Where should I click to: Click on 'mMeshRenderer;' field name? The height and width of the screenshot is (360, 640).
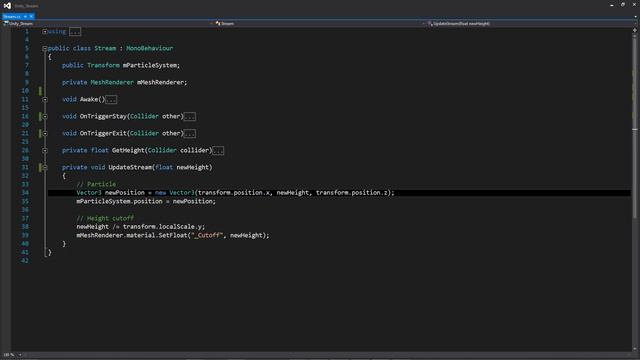click(x=162, y=82)
